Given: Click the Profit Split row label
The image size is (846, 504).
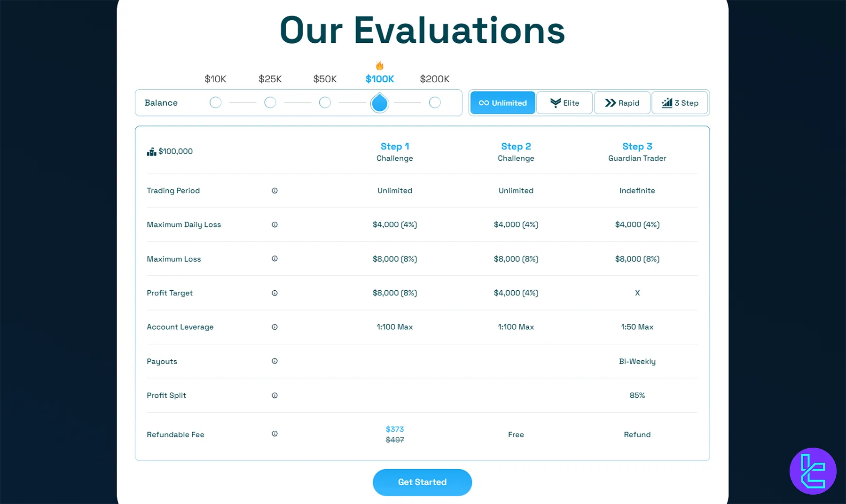Looking at the screenshot, I should [166, 395].
